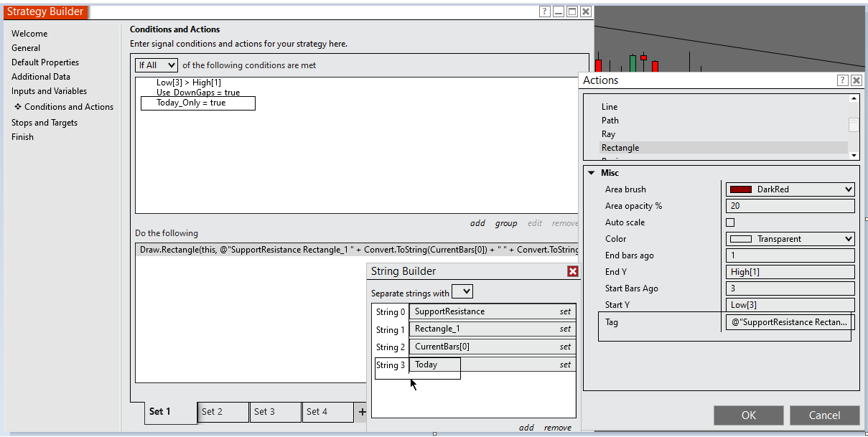Image resolution: width=868 pixels, height=437 pixels.
Task: Click the Actions window help icon
Action: tap(843, 80)
